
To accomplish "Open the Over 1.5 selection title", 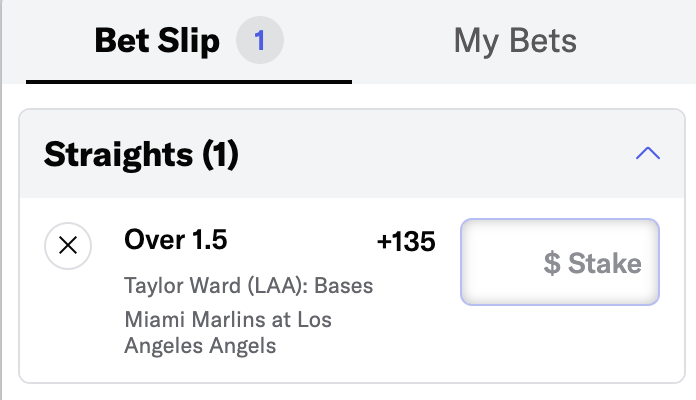I will pyautogui.click(x=176, y=240).
